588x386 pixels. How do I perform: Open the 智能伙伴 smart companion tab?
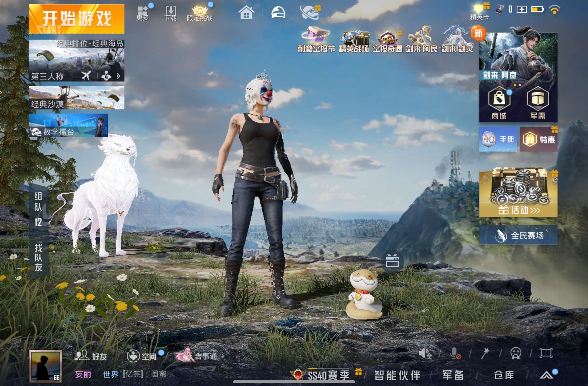[397, 375]
